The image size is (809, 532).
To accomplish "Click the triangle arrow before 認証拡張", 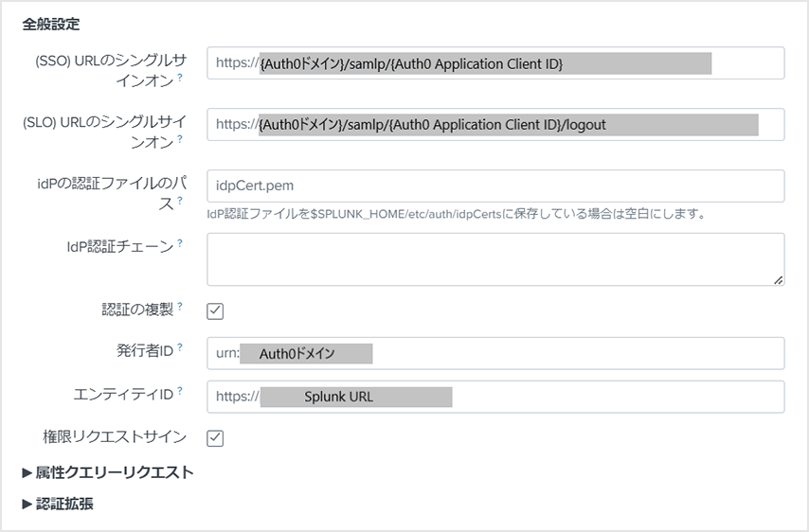I will 27,505.
